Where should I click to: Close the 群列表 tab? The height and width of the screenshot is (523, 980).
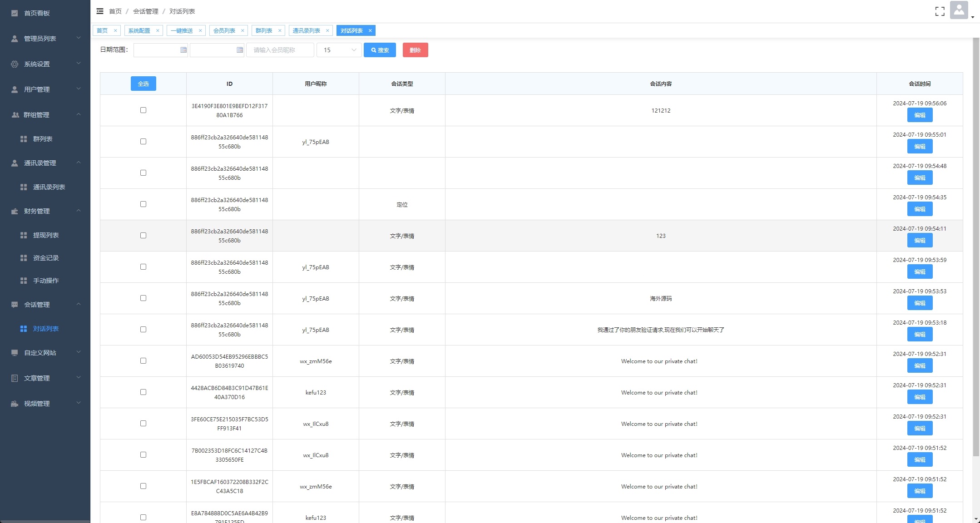(280, 31)
